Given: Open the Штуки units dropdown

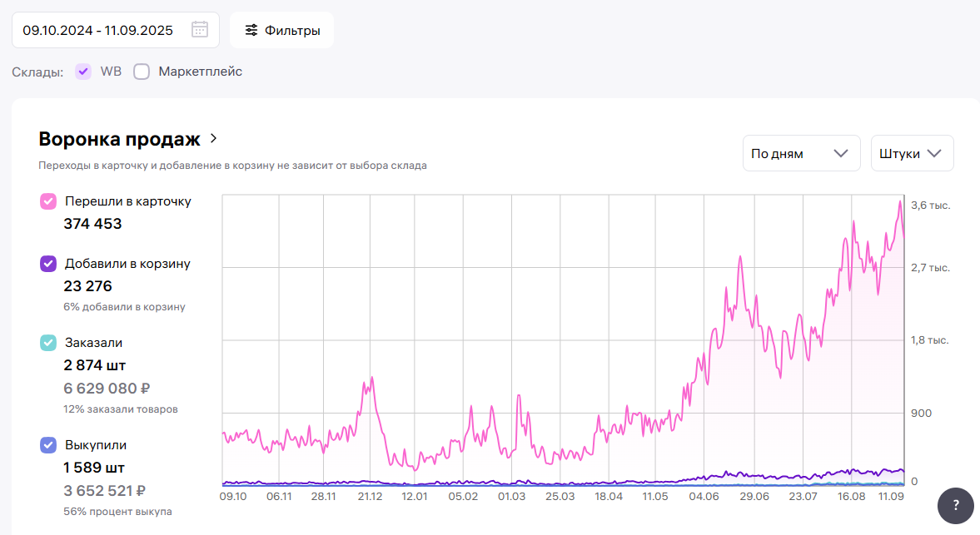Looking at the screenshot, I should tap(912, 153).
